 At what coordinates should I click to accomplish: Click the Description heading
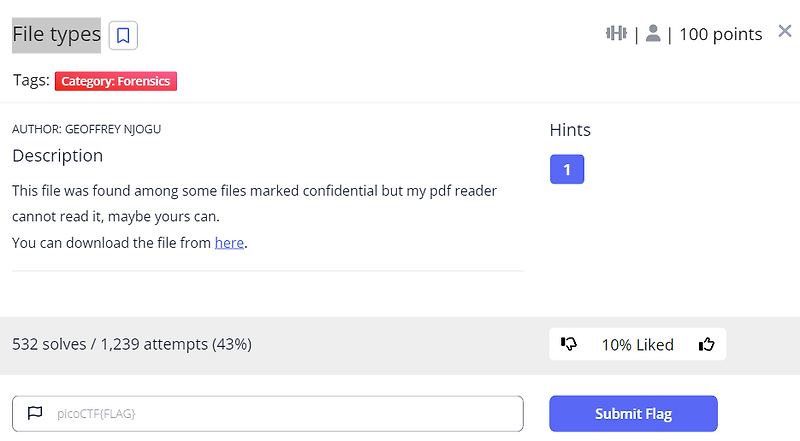pos(57,156)
